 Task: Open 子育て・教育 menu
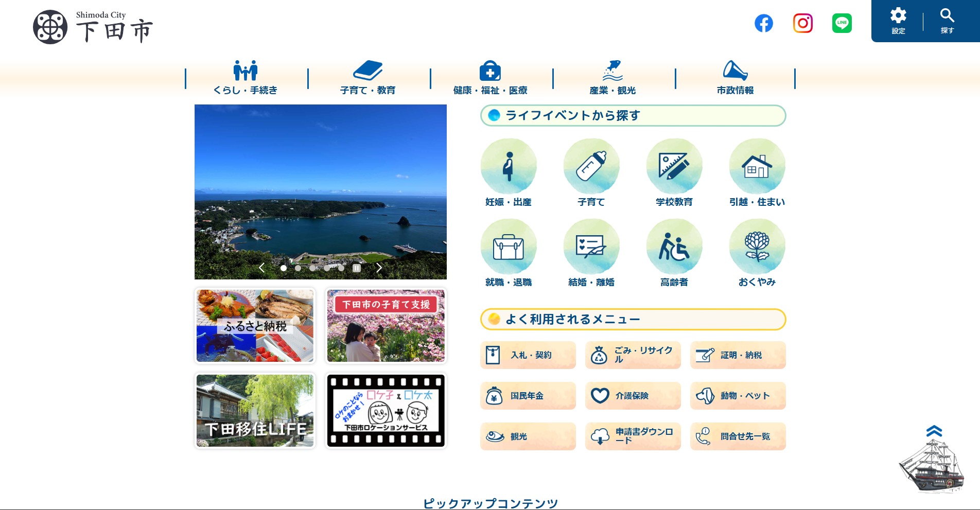[x=368, y=78]
